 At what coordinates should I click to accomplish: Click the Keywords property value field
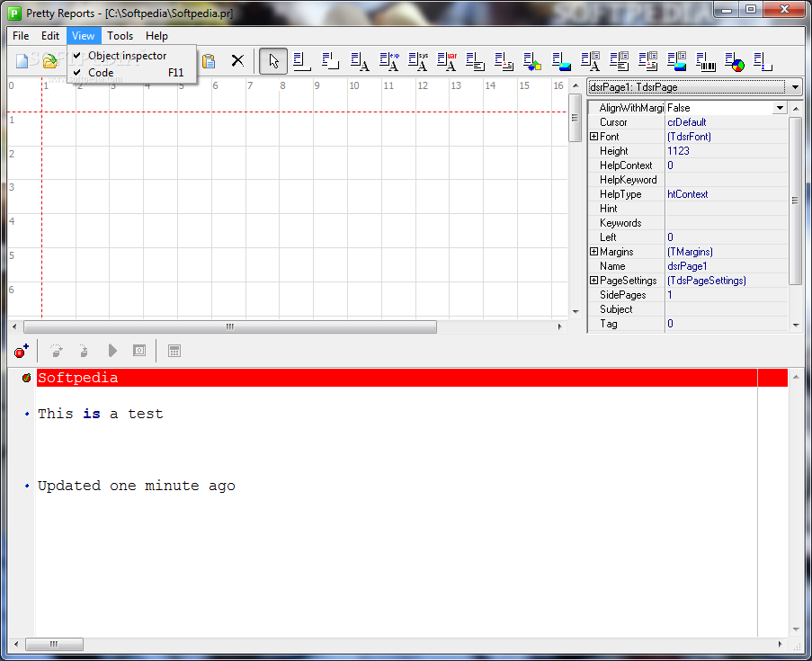(726, 223)
